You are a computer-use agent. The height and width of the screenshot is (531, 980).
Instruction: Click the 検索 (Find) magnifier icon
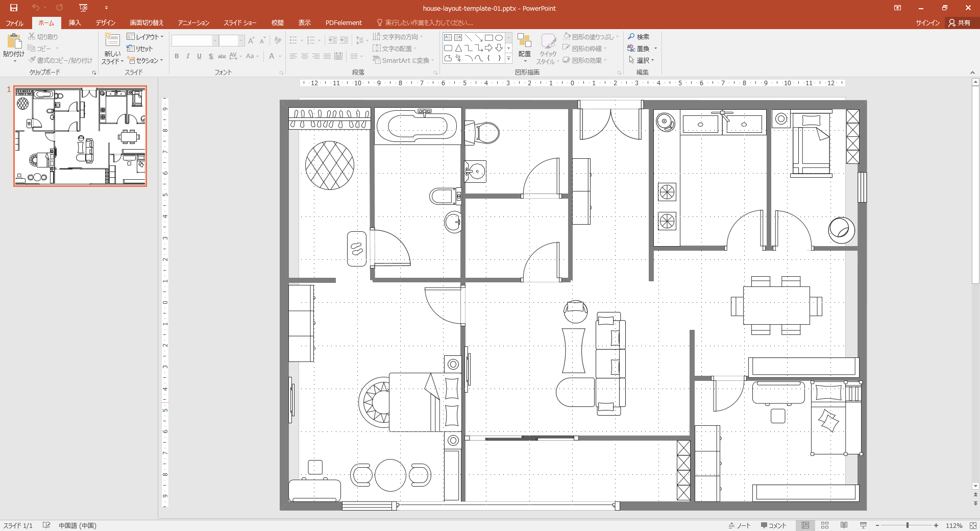tap(632, 37)
